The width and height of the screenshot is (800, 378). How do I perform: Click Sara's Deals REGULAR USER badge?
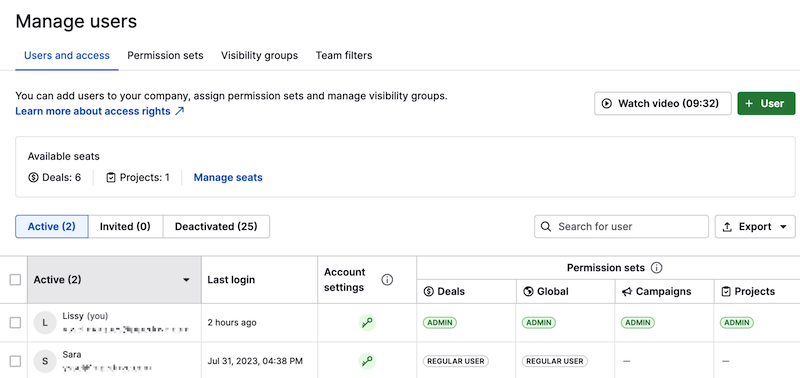point(456,361)
